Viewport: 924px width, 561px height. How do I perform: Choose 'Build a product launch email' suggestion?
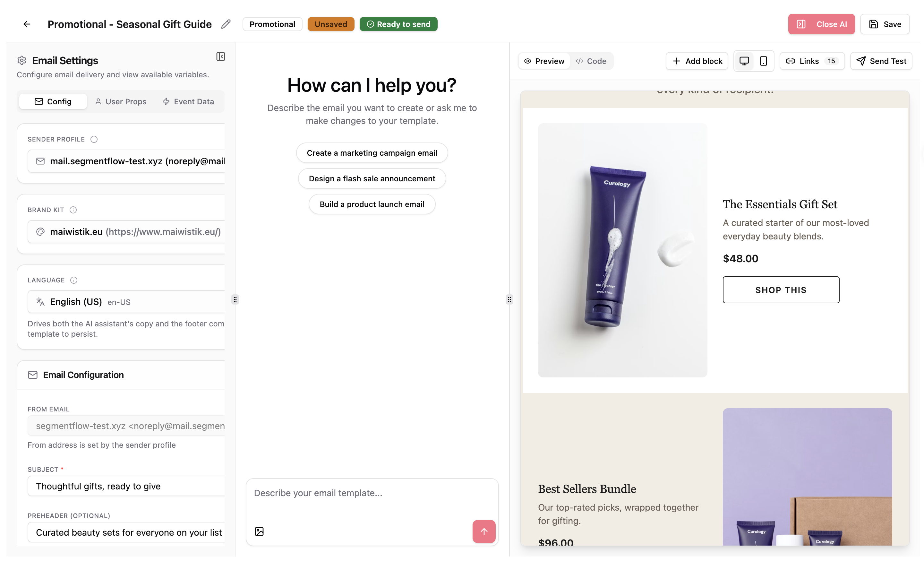click(x=372, y=204)
